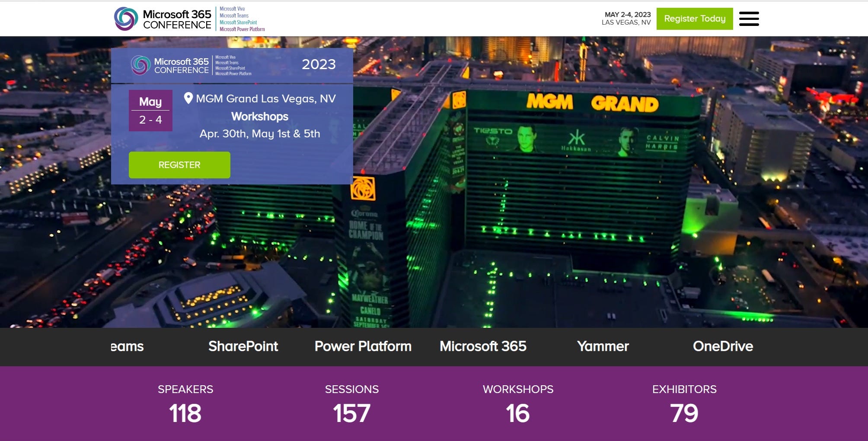Click the location pin icon beside MGM Grand
Image resolution: width=868 pixels, height=441 pixels.
coord(188,98)
